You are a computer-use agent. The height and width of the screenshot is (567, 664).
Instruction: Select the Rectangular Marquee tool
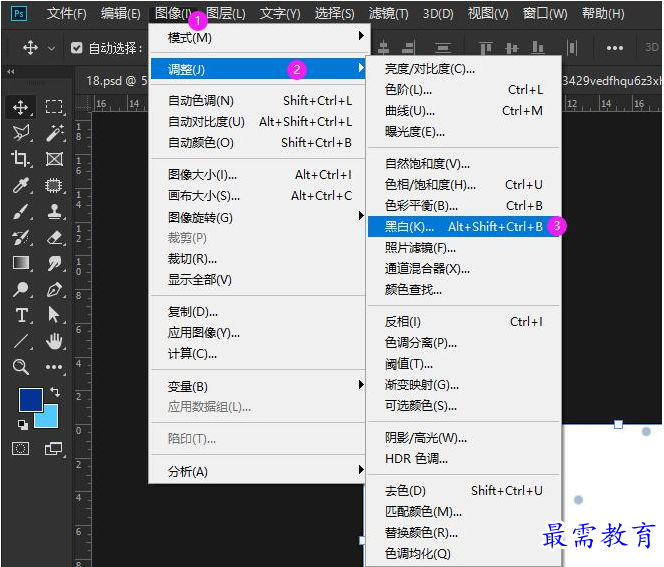[x=54, y=107]
